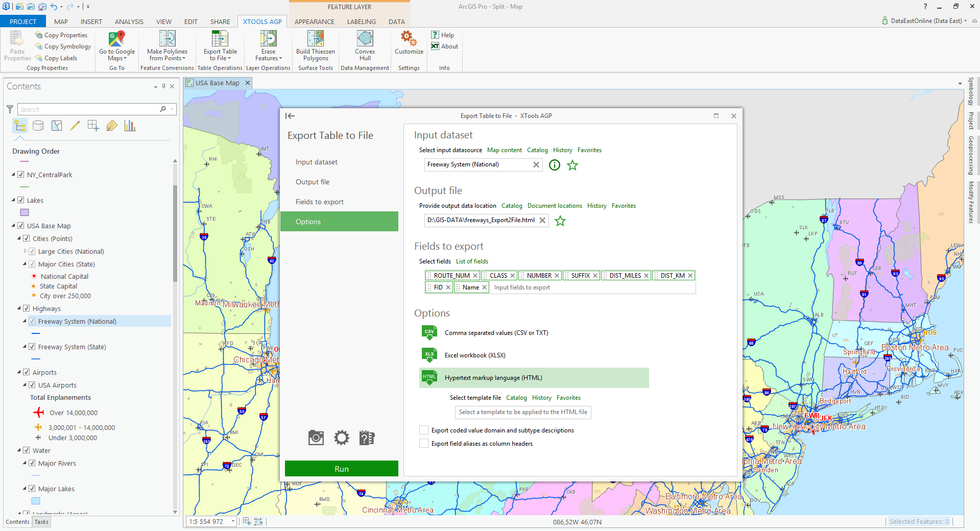The image size is (980, 531).
Task: Toggle NY_CentralPark layer visibility
Action: pyautogui.click(x=21, y=175)
